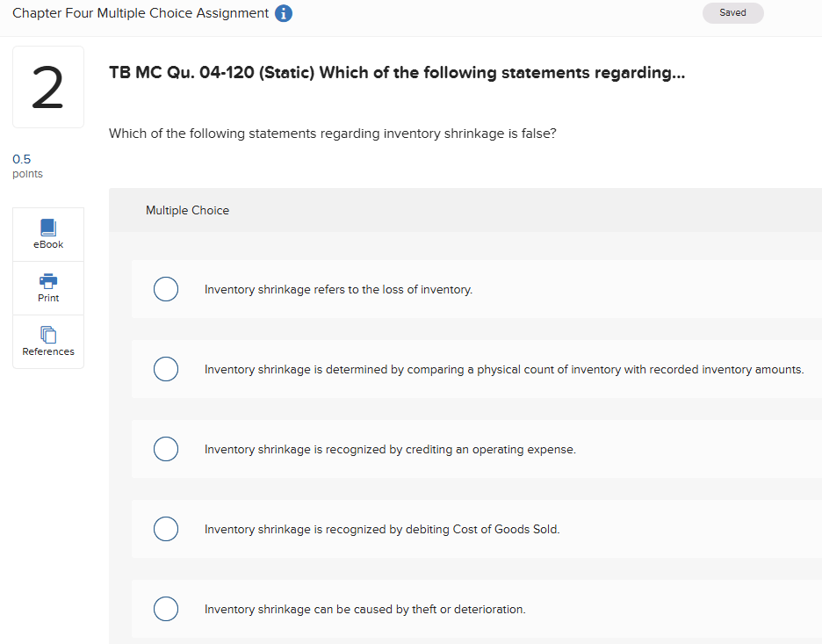Click the info icon beside the assignment title

[x=283, y=13]
